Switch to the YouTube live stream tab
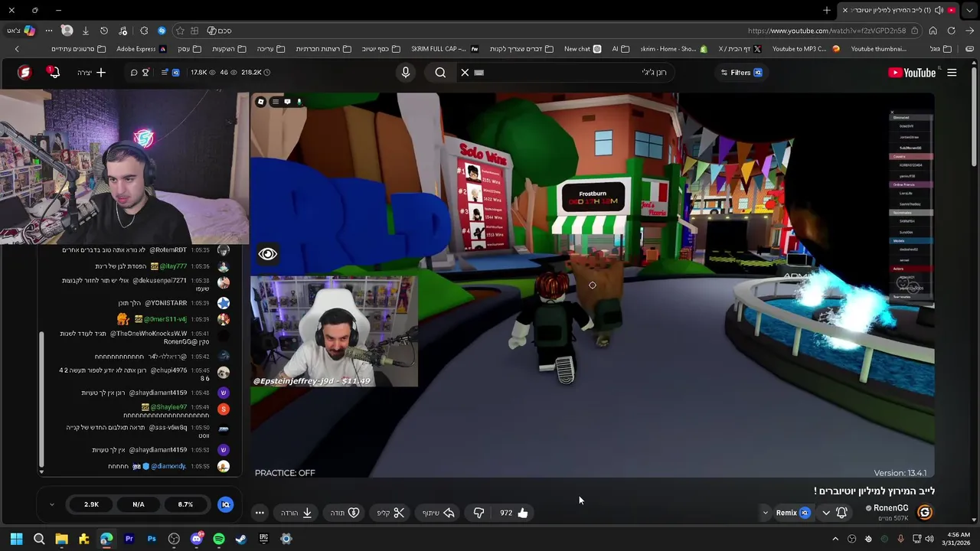Screen dimensions: 980x551 pos(900,10)
